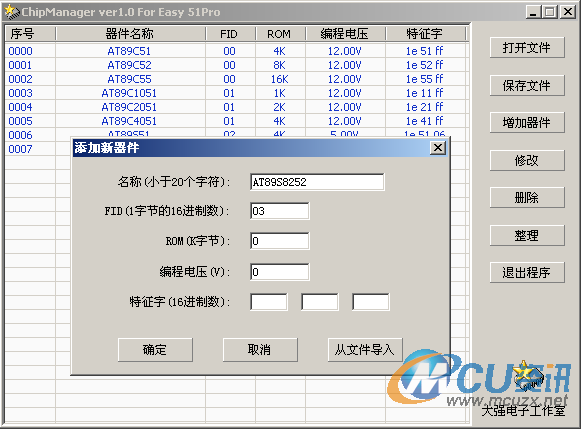Viewport: 581px width, 429px height.
Task: Click the device name field containing AT89S8252
Action: coord(317,182)
